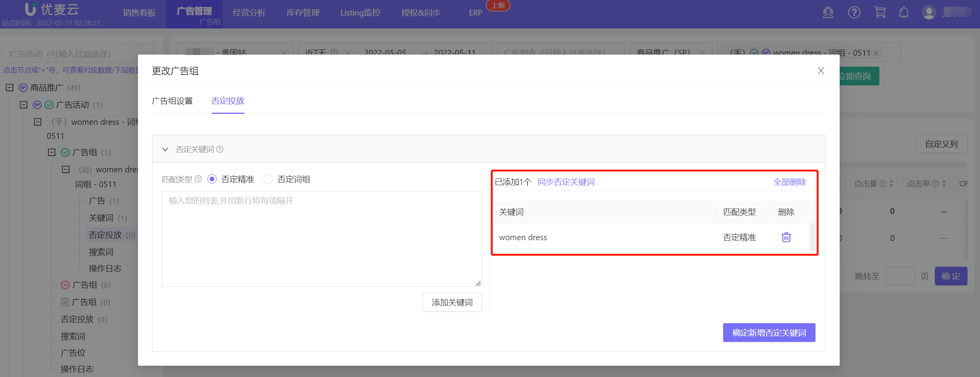Viewport: 980px width, 377px height.
Task: Select the 否定词组 radio button
Action: 268,179
